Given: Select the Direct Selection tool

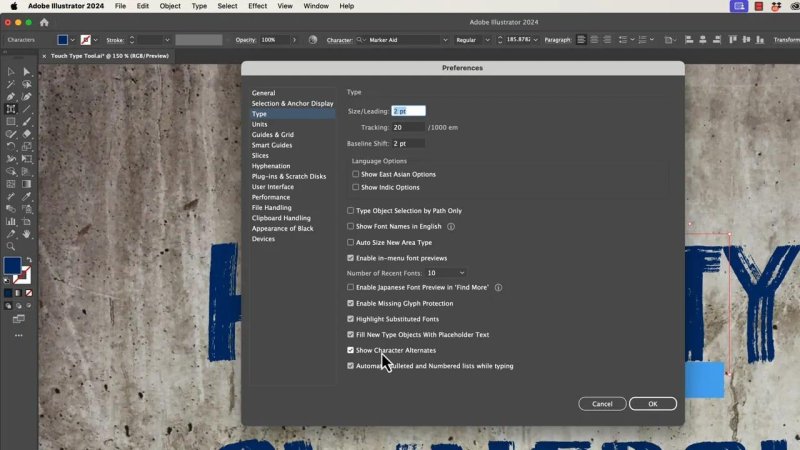Looking at the screenshot, I should click(x=27, y=71).
